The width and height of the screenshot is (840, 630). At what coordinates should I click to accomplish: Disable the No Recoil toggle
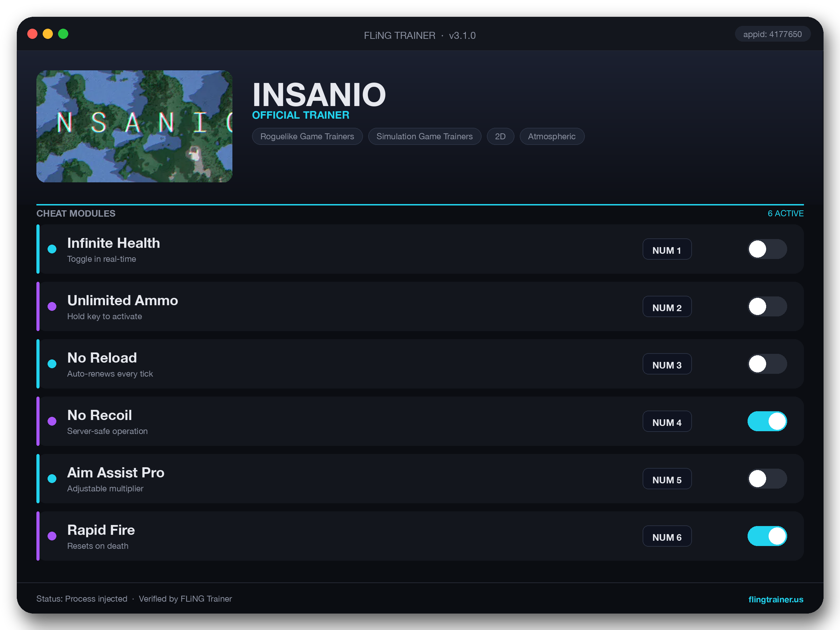[x=767, y=421]
